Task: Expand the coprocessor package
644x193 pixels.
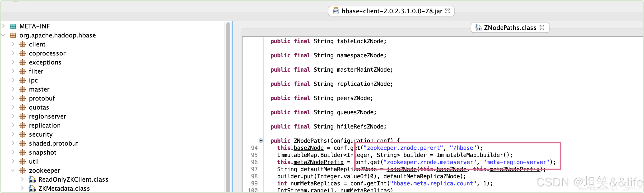Action: pos(13,53)
